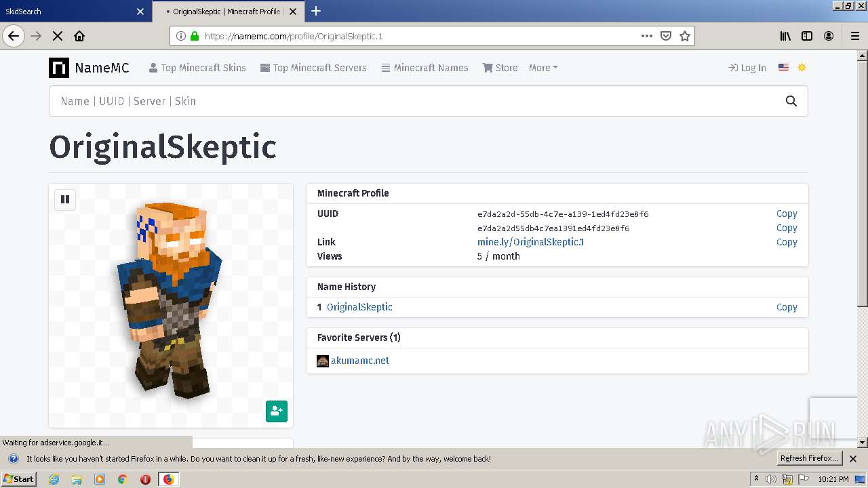Open Top Minecraft Skins
Screen dimensions: 868x488
[197, 68]
